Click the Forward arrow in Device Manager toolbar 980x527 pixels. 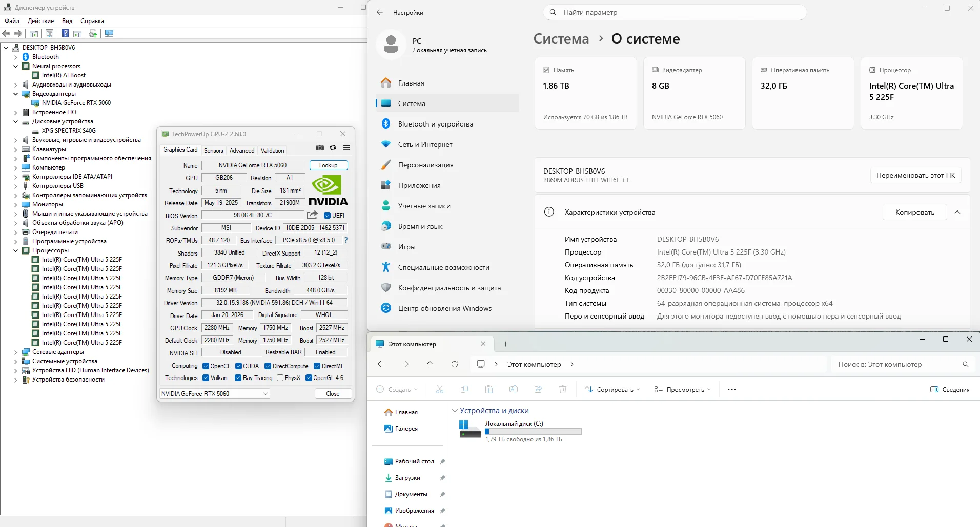(18, 34)
